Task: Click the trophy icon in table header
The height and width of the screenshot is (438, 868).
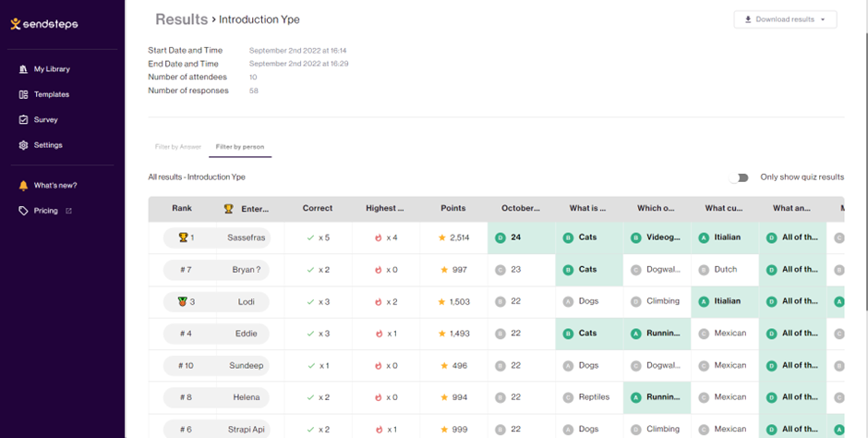Action: (x=228, y=209)
